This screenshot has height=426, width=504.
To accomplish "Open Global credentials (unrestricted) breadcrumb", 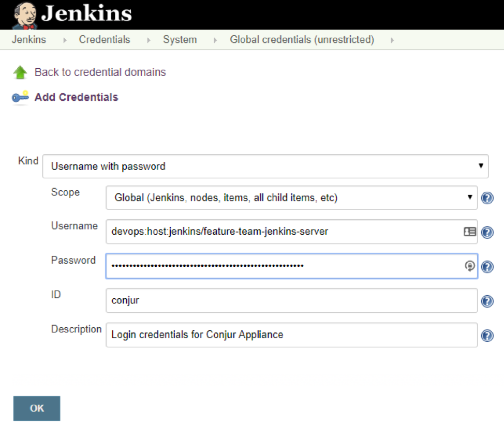I will click(x=302, y=39).
